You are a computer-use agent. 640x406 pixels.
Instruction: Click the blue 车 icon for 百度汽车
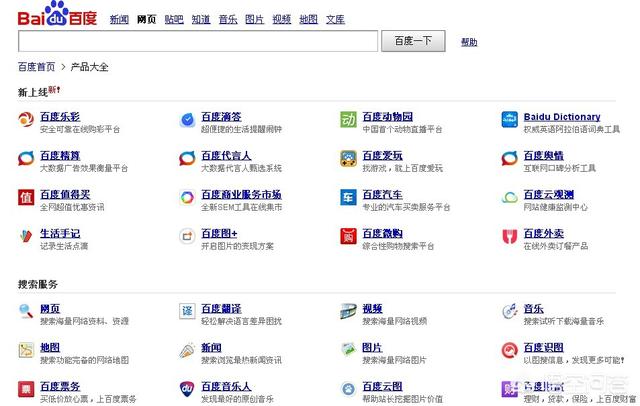click(x=348, y=197)
